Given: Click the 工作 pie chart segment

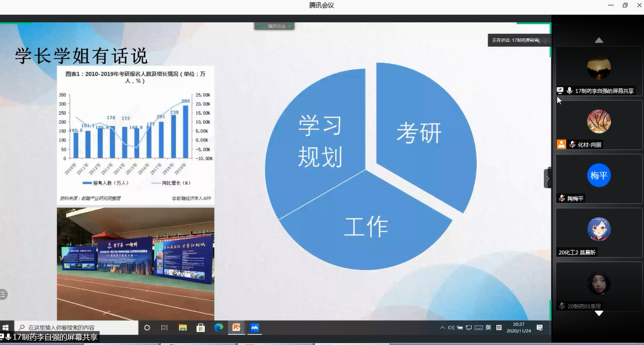Looking at the screenshot, I should 366,227.
